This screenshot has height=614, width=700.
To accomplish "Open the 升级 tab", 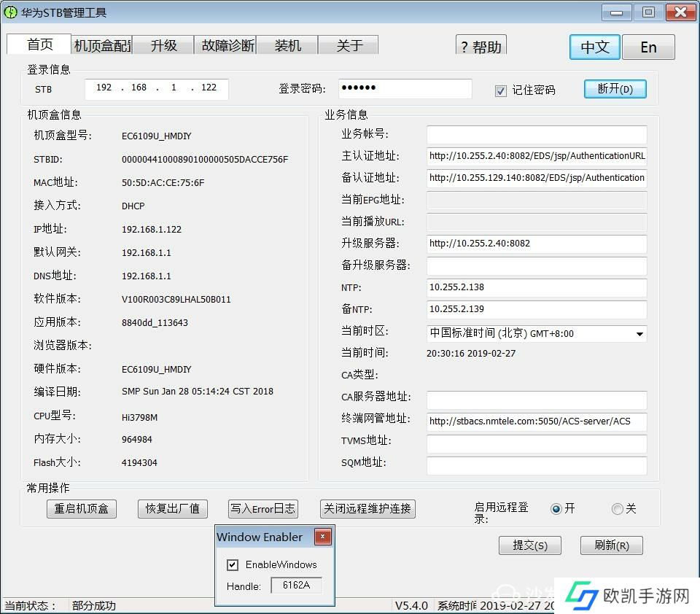I will click(164, 45).
